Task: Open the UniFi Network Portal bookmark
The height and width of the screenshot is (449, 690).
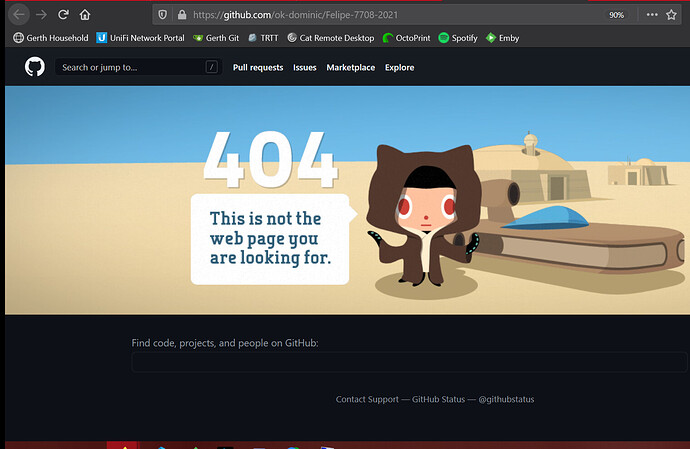Action: 140,38
